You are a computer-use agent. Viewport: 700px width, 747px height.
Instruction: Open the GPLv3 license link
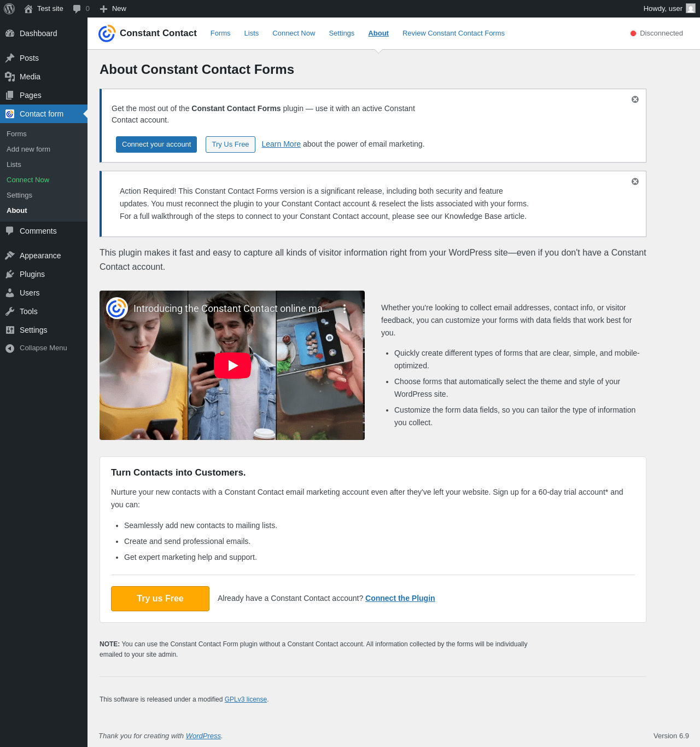pos(246,699)
